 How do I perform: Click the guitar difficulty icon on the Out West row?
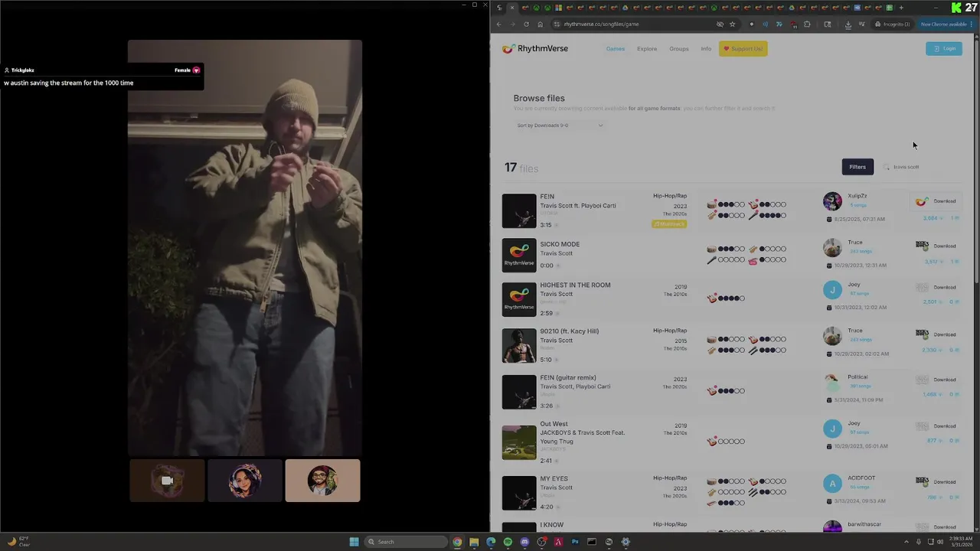pos(711,441)
